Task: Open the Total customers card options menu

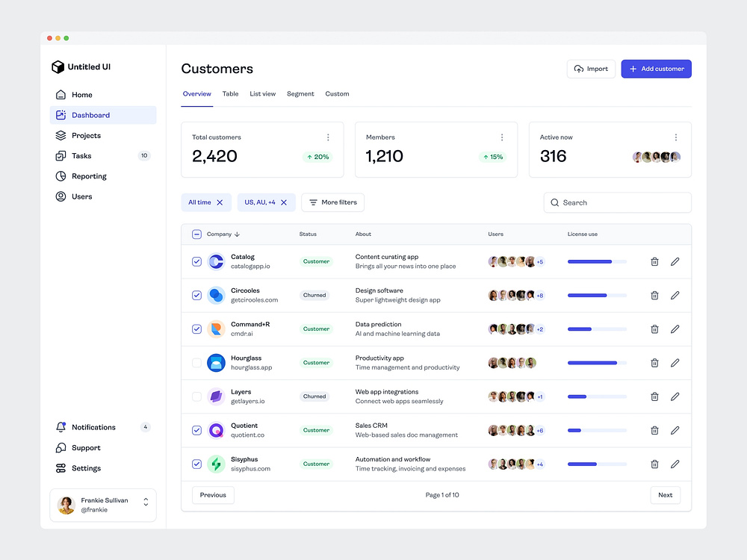Action: click(328, 137)
